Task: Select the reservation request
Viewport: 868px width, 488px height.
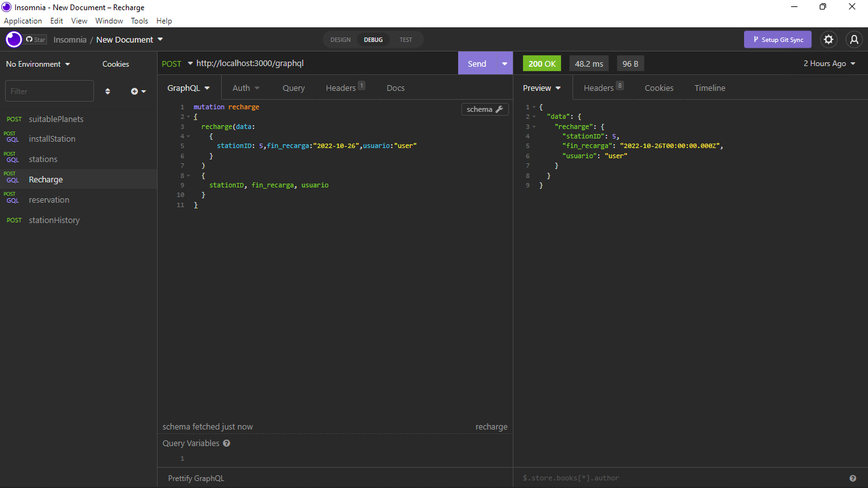Action: click(x=78, y=200)
